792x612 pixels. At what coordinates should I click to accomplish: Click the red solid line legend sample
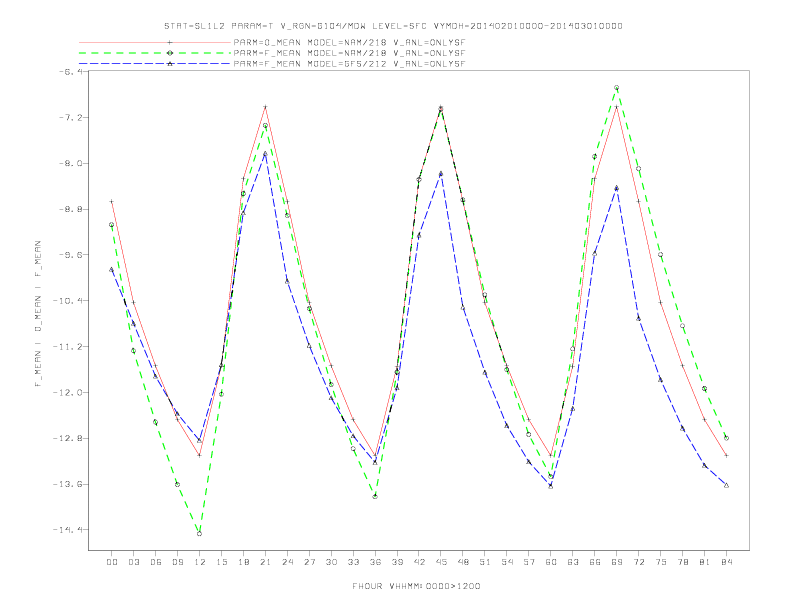tap(155, 42)
